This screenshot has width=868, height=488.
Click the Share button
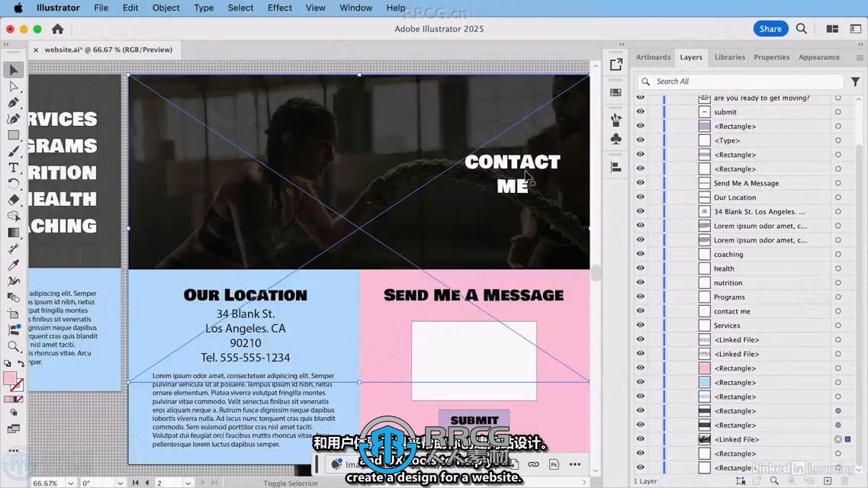click(770, 29)
